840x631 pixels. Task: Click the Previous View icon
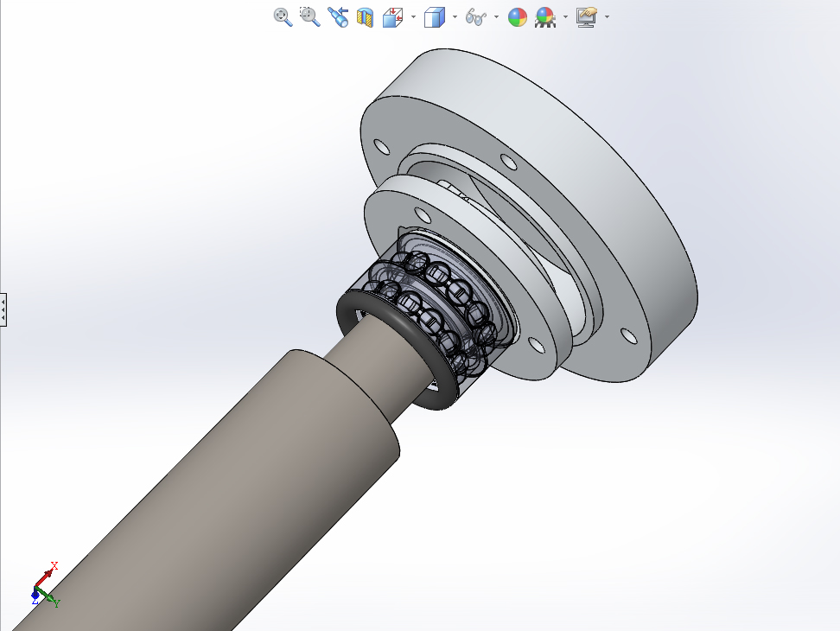(x=338, y=17)
